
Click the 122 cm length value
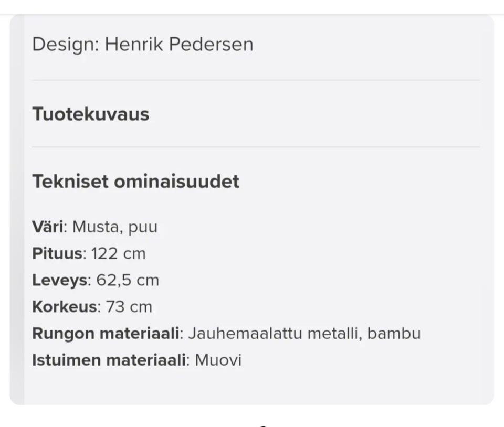click(119, 254)
